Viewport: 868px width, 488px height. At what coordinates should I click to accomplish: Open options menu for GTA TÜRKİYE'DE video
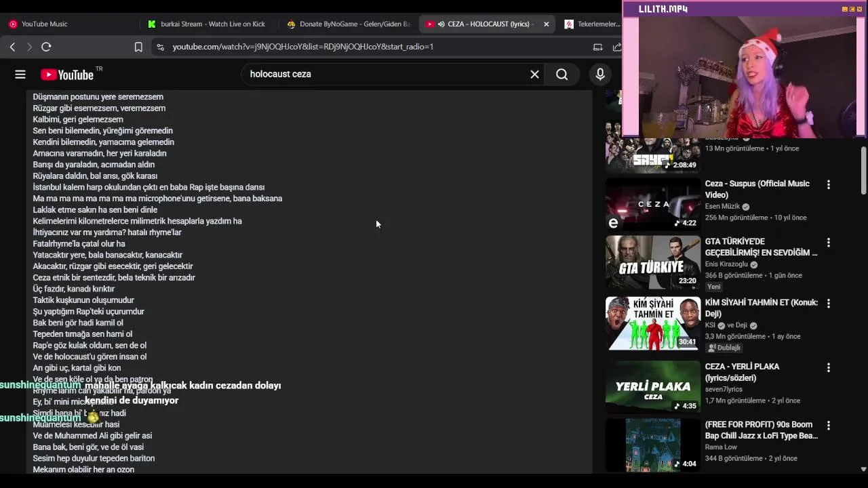tap(828, 242)
